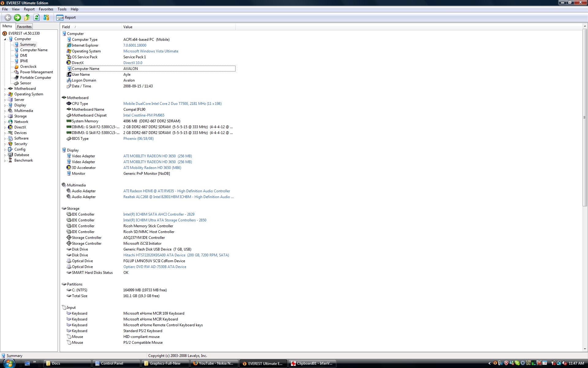Click the Report toolbar button

pyautogui.click(x=66, y=17)
